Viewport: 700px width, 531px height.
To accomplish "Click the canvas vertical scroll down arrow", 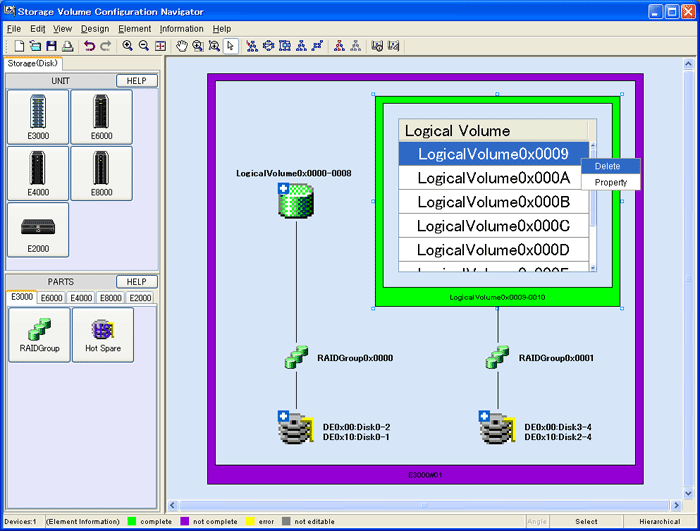I will 688,493.
